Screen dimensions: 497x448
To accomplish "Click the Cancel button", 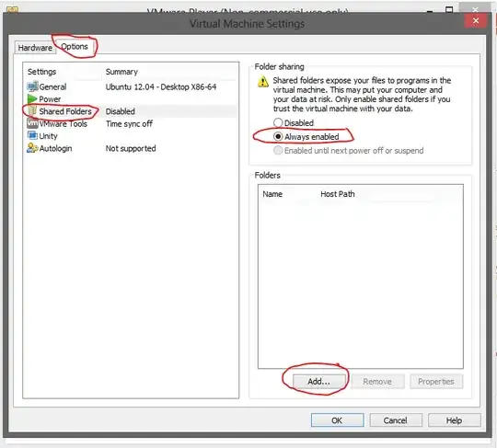I will (396, 420).
